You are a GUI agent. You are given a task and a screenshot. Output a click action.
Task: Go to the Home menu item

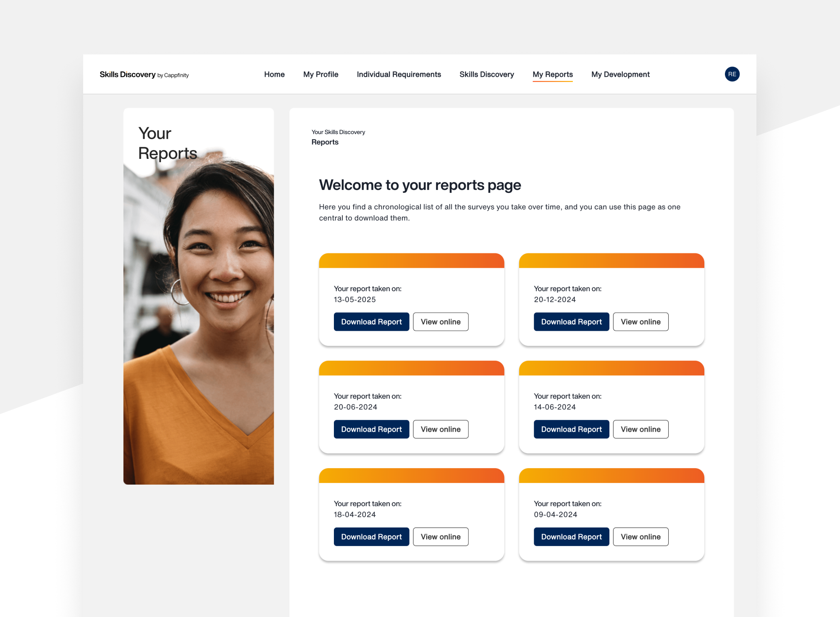274,74
